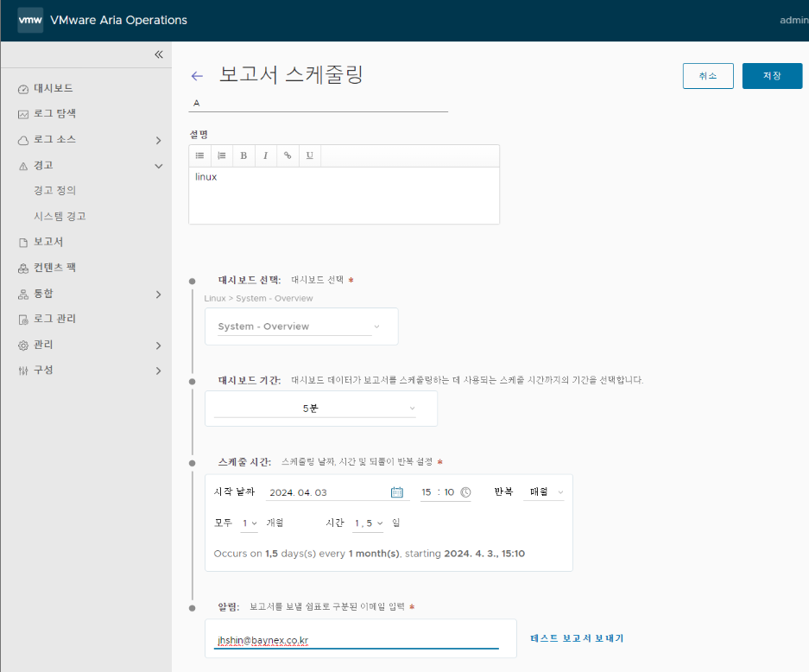This screenshot has width=809, height=672.
Task: Collapse the 경고 submenu chevron
Action: [x=158, y=166]
